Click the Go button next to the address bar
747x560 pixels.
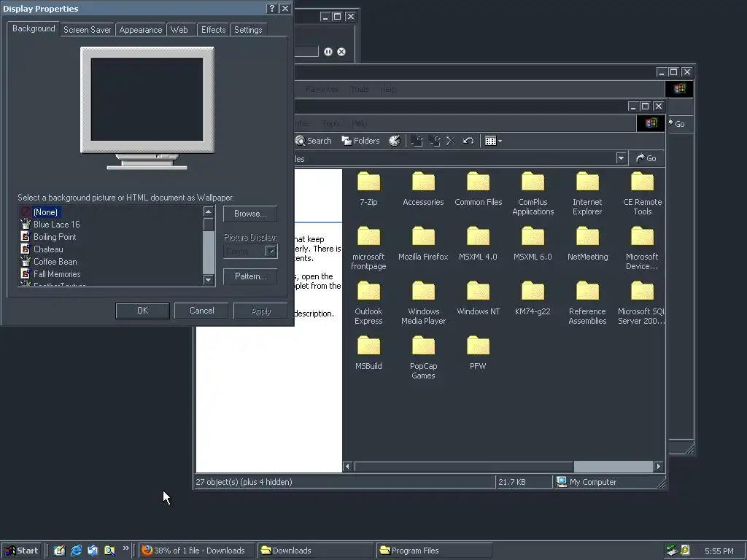(x=646, y=158)
